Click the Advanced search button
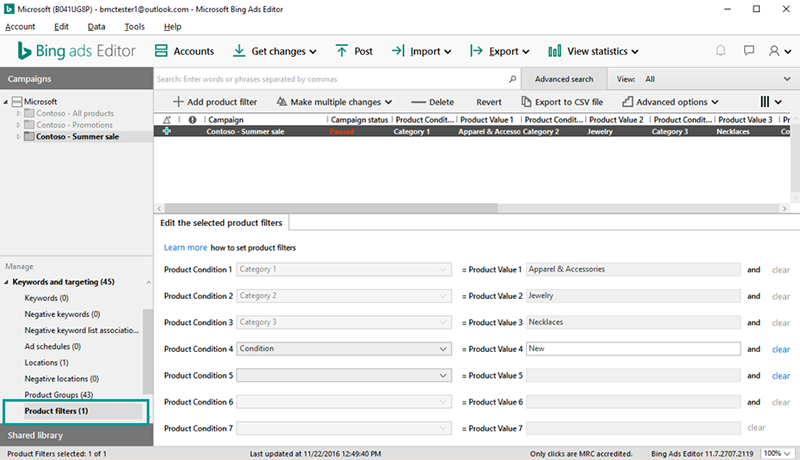Image resolution: width=800 pixels, height=460 pixels. [564, 79]
